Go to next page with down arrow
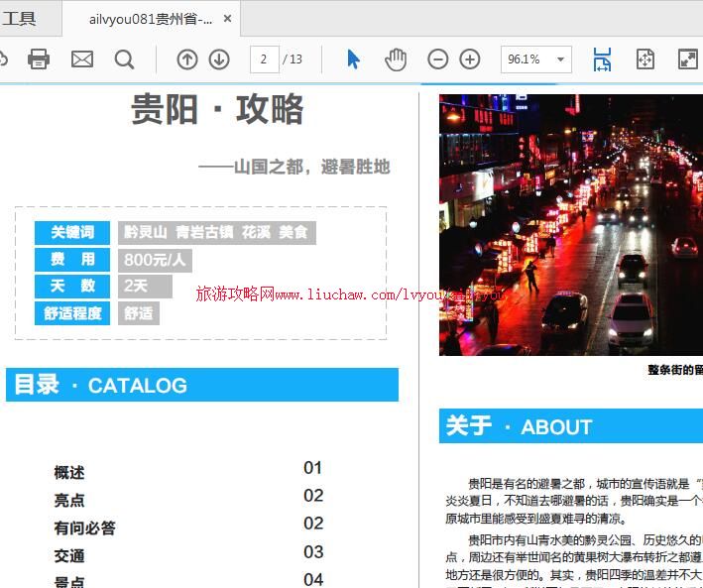Screen dimensions: 703x588 [219, 59]
